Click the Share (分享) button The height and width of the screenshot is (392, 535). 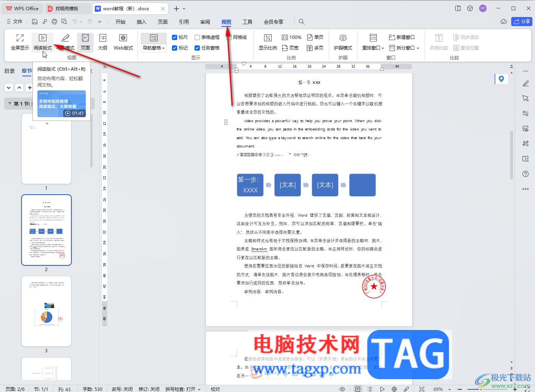(522, 22)
